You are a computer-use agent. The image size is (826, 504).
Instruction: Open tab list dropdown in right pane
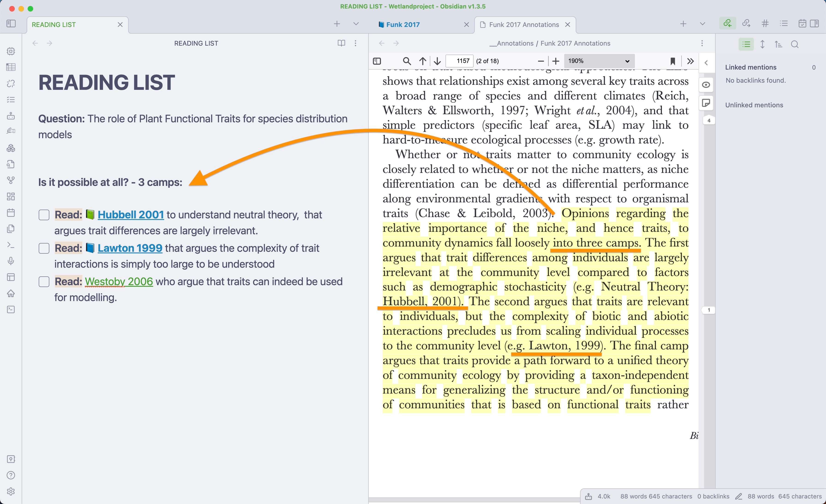pos(703,24)
